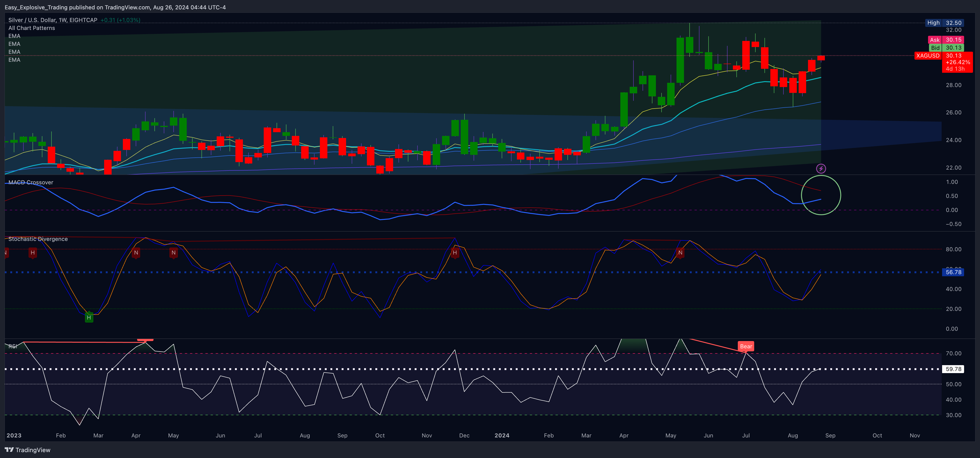Click the Ask 30.15 price label
Image resolution: width=980 pixels, height=458 pixels.
pyautogui.click(x=945, y=40)
